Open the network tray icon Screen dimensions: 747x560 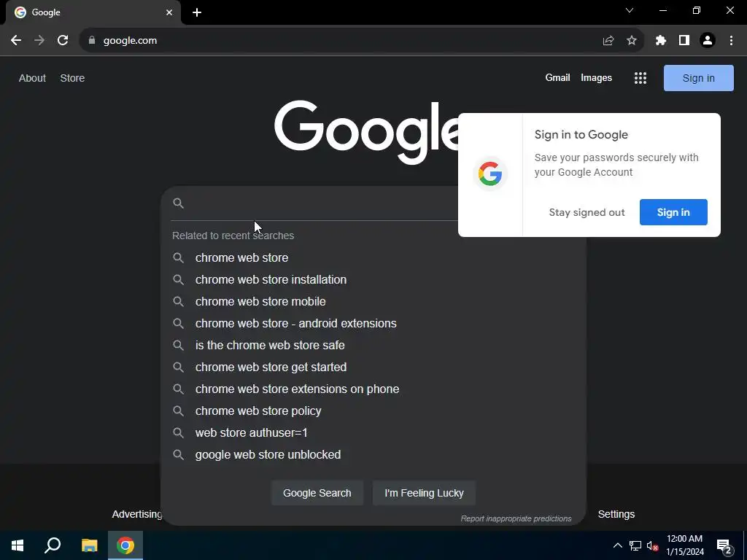(635, 545)
